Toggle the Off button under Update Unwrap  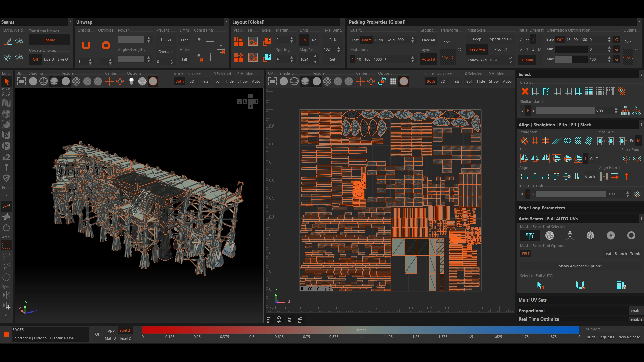(x=35, y=59)
